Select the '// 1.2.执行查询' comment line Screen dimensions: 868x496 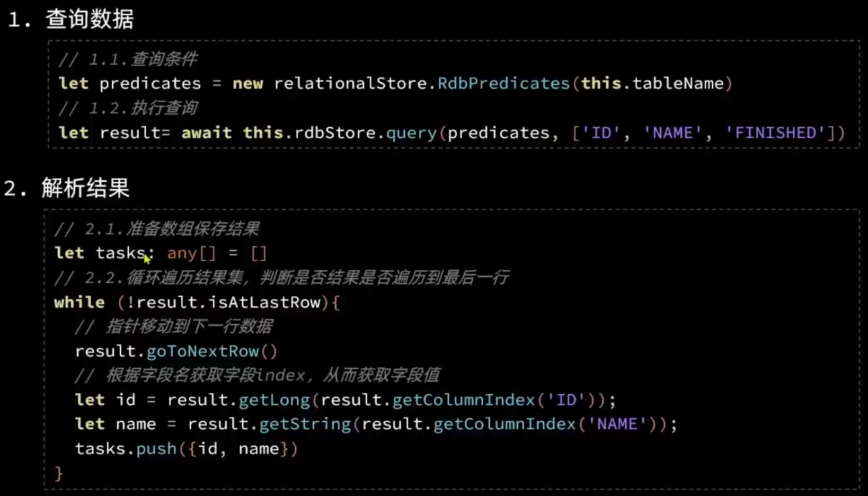[x=128, y=108]
